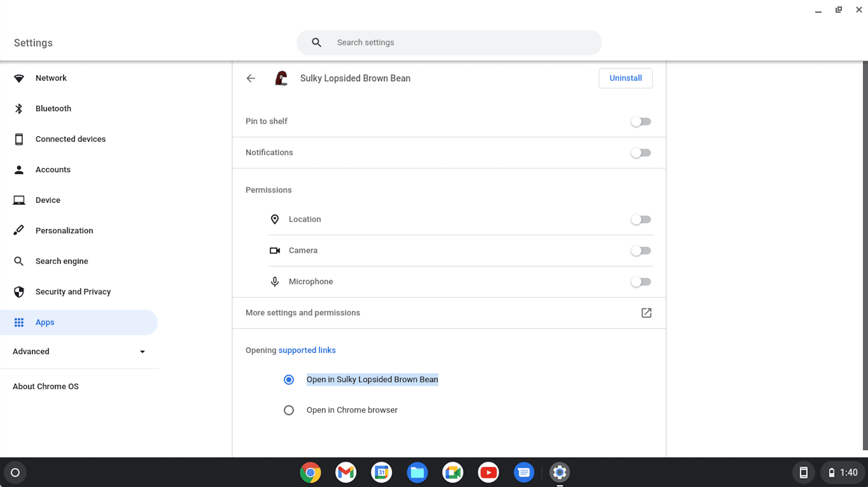Click About Chrome OS menu item
This screenshot has height=487, width=868.
(45, 386)
